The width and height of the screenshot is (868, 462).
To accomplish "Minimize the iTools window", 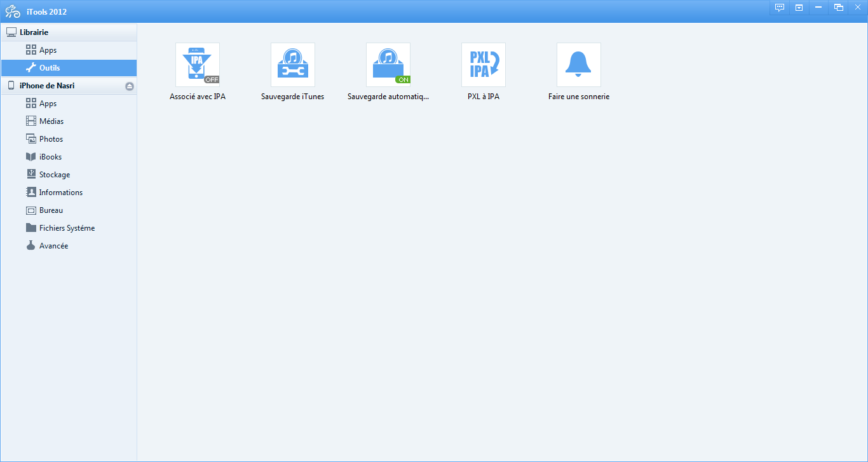I will pyautogui.click(x=818, y=8).
